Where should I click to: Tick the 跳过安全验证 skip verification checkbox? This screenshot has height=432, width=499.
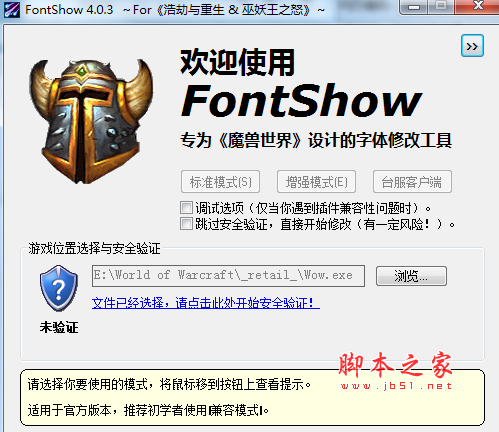[x=186, y=224]
